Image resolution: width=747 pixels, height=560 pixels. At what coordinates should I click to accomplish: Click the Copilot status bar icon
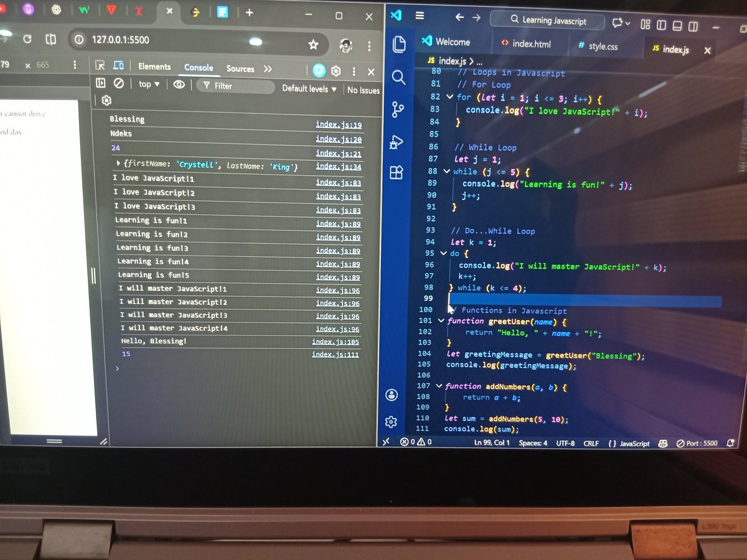663,444
